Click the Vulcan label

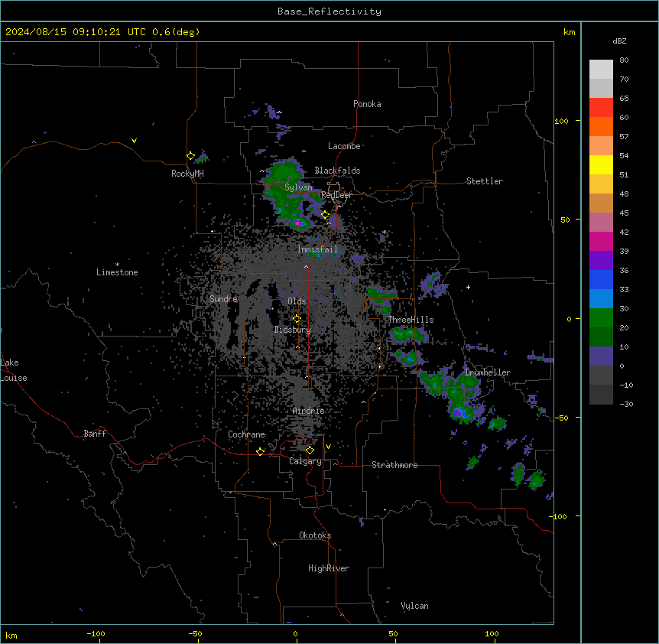click(415, 606)
